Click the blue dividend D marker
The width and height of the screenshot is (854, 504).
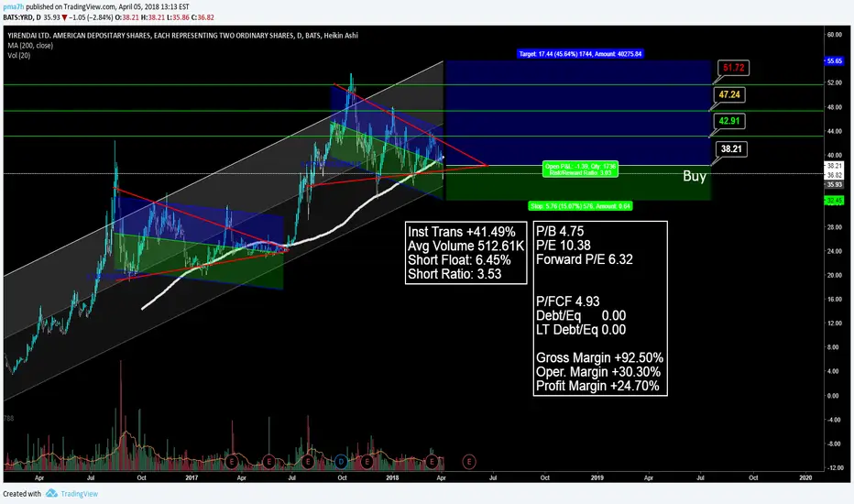(341, 462)
